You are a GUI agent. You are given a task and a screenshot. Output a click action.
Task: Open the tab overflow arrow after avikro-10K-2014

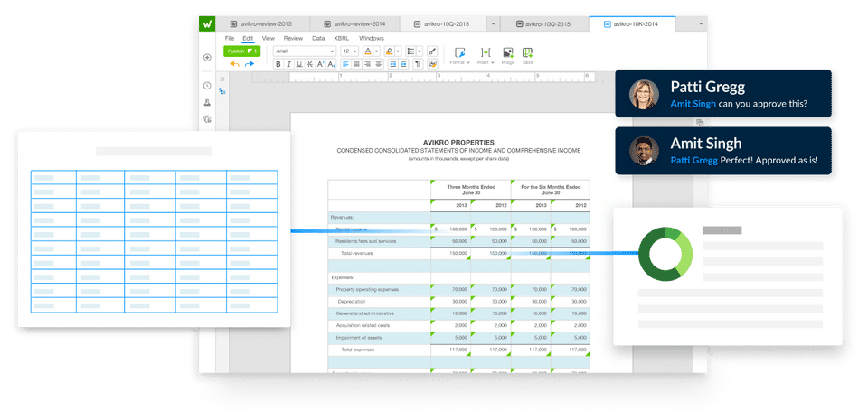pos(701,23)
